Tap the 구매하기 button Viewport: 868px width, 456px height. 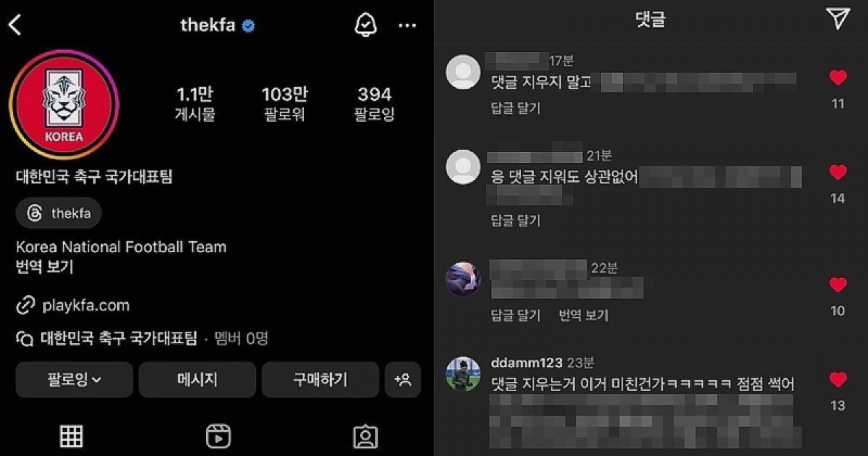[x=320, y=379]
